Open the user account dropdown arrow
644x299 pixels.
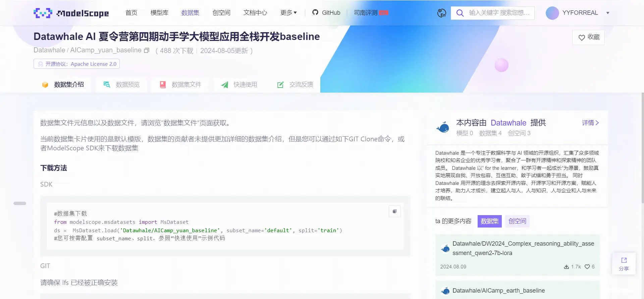pyautogui.click(x=608, y=13)
